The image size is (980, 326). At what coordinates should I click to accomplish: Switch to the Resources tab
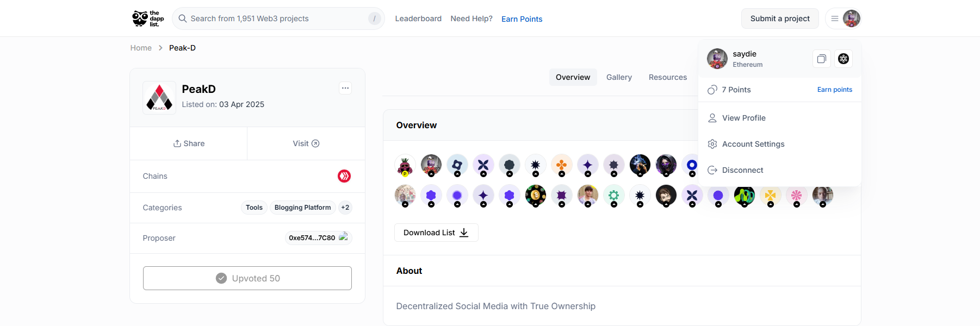tap(667, 77)
